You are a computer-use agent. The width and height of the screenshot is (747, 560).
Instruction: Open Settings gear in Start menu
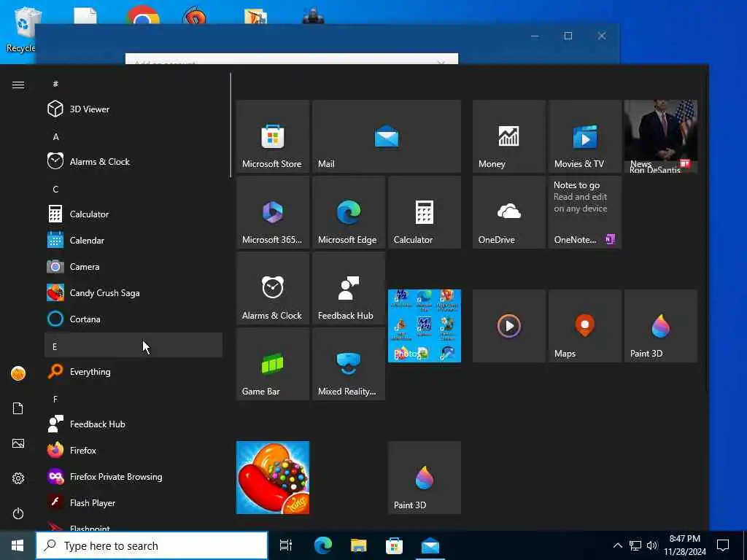tap(18, 478)
